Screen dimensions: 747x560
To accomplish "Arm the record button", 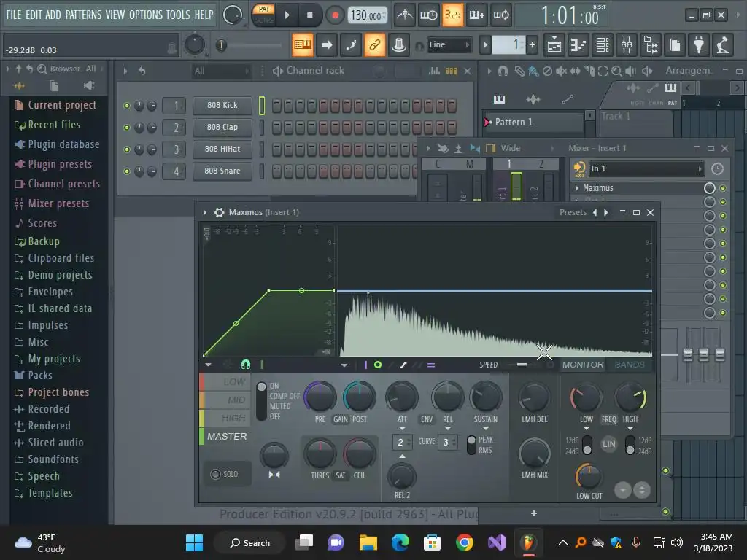I will 335,15.
